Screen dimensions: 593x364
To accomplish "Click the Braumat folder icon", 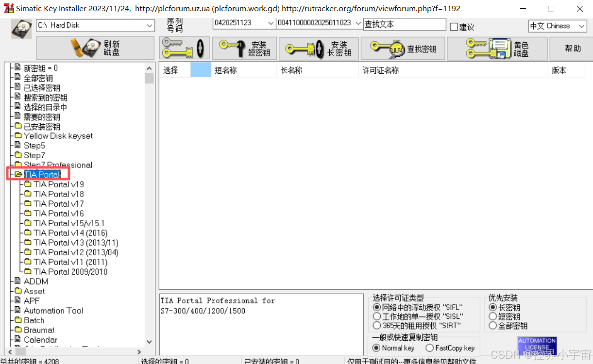I will 18,330.
